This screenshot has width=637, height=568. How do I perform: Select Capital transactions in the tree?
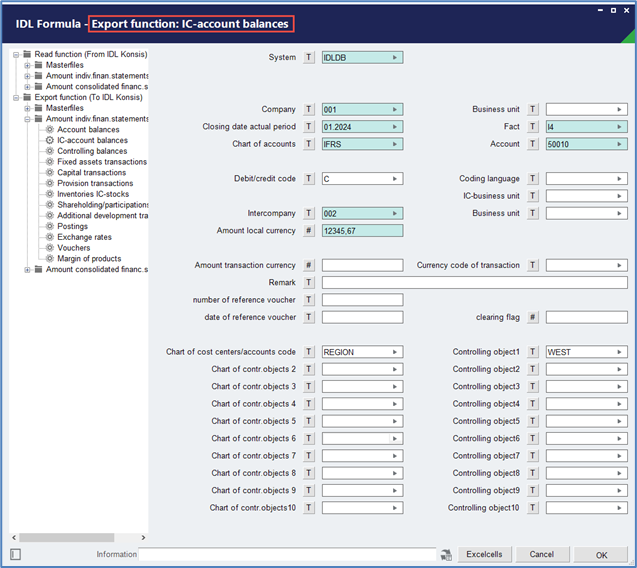click(x=91, y=173)
